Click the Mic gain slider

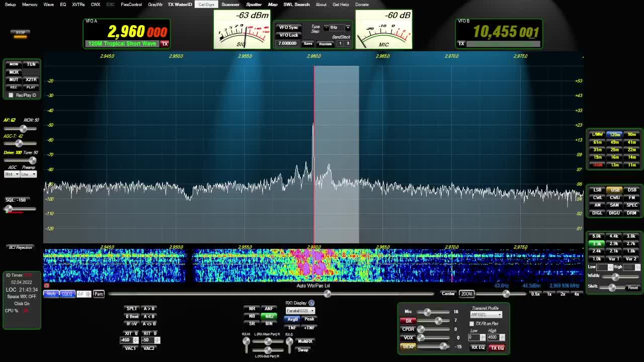tap(434, 312)
